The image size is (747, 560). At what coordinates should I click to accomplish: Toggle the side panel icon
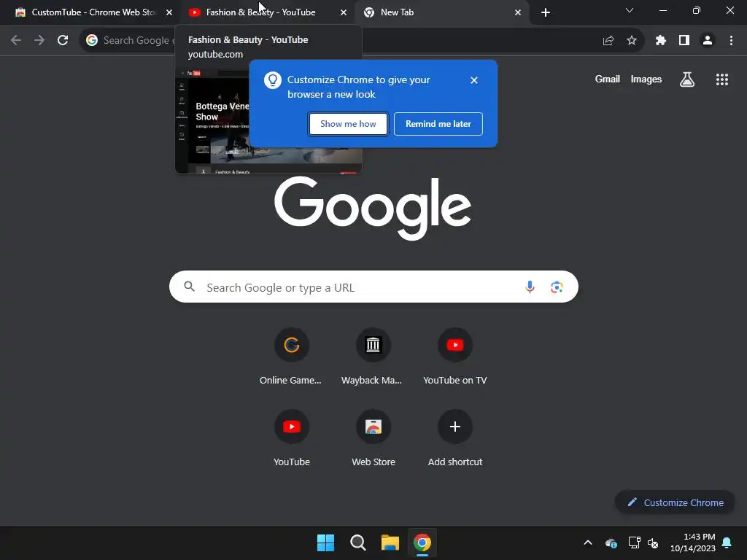coord(684,41)
